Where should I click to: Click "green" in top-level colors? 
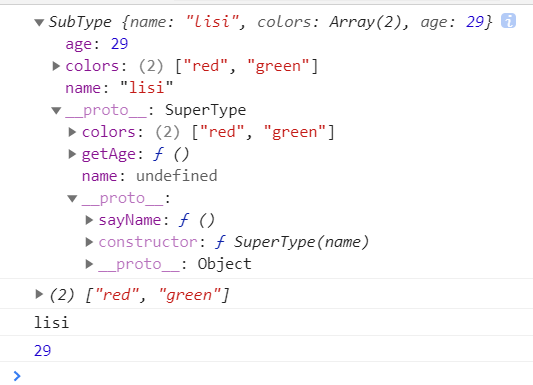coord(278,66)
